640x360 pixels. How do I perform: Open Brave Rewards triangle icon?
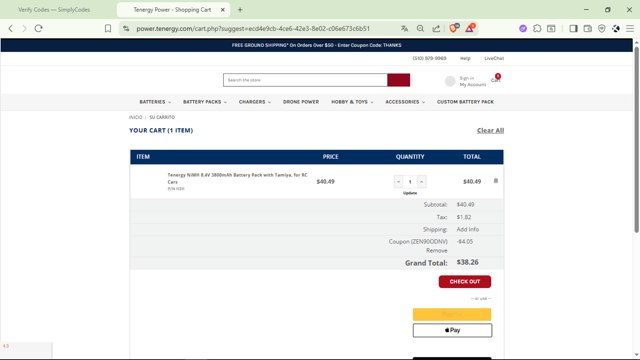click(470, 28)
